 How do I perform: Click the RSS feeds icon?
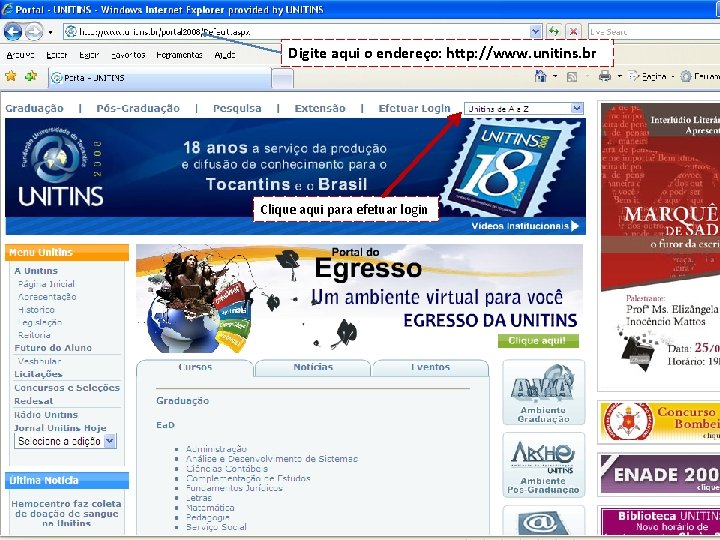pos(572,77)
